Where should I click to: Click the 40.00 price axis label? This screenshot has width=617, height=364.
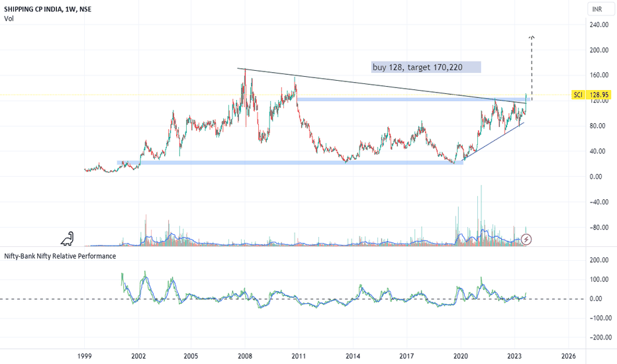597,151
